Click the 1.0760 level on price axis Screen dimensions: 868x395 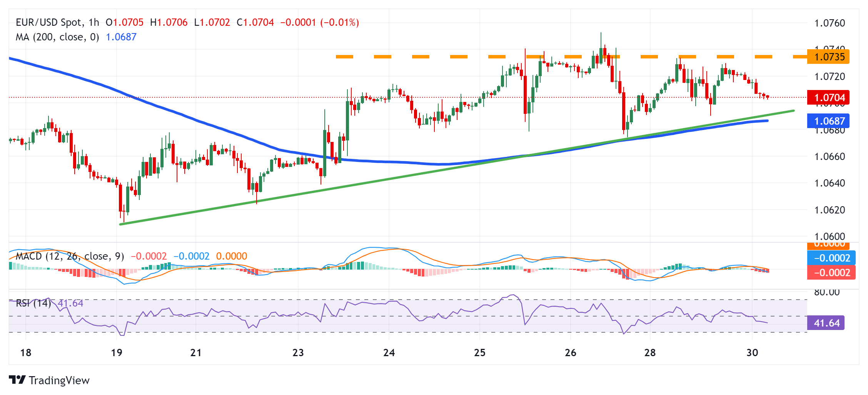[830, 23]
